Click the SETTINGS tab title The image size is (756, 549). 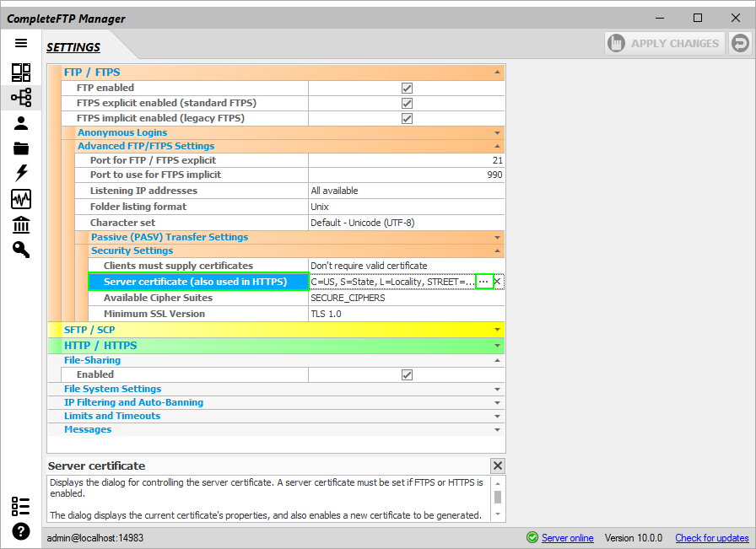[x=73, y=47]
